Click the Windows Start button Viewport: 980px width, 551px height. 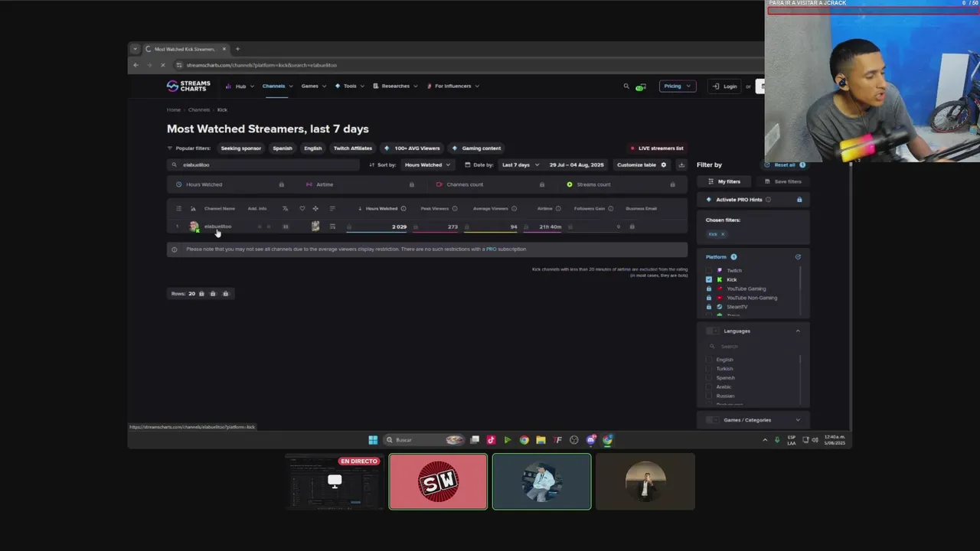click(373, 440)
